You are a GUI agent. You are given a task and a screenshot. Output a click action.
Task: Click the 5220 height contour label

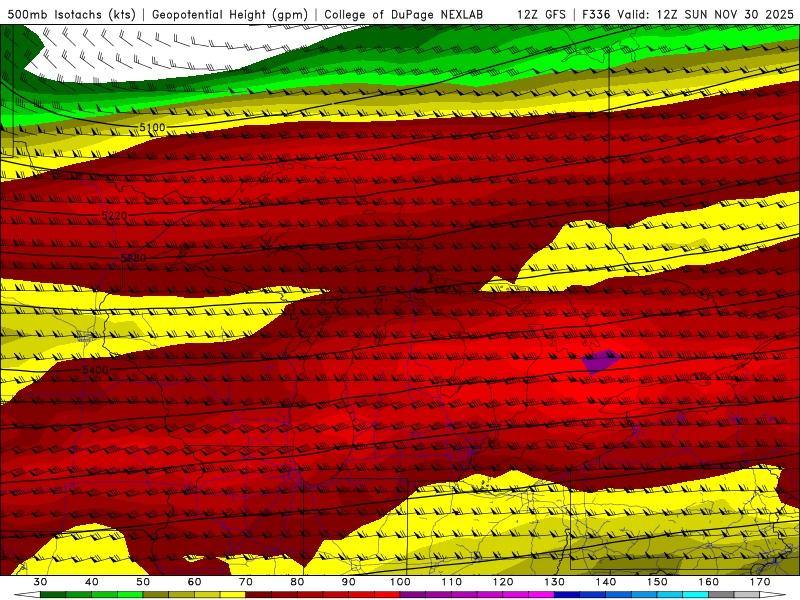(114, 216)
